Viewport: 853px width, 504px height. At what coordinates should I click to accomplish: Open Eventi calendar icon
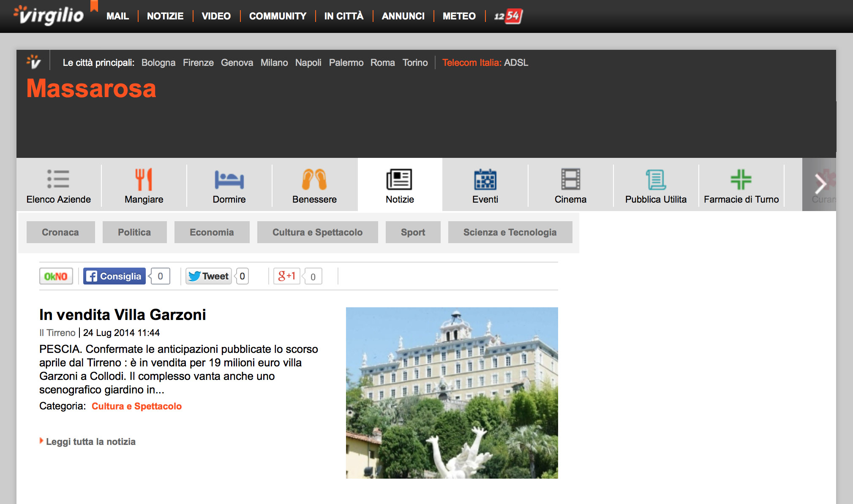coord(485,179)
